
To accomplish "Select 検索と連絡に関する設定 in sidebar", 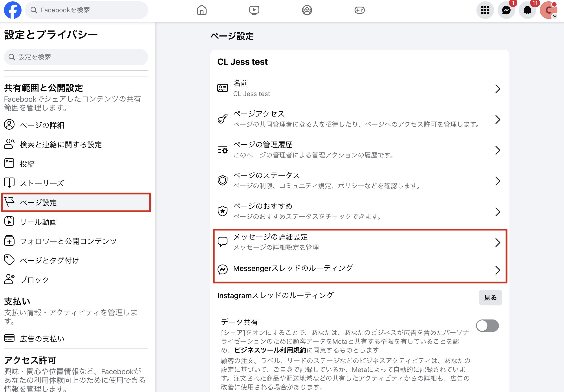I will click(x=76, y=145).
